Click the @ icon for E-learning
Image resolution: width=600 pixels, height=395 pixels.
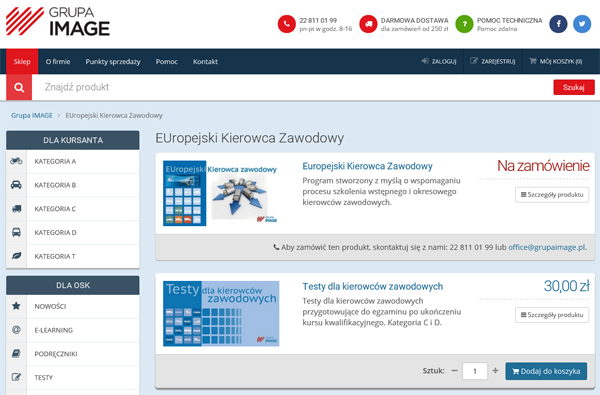pyautogui.click(x=16, y=330)
